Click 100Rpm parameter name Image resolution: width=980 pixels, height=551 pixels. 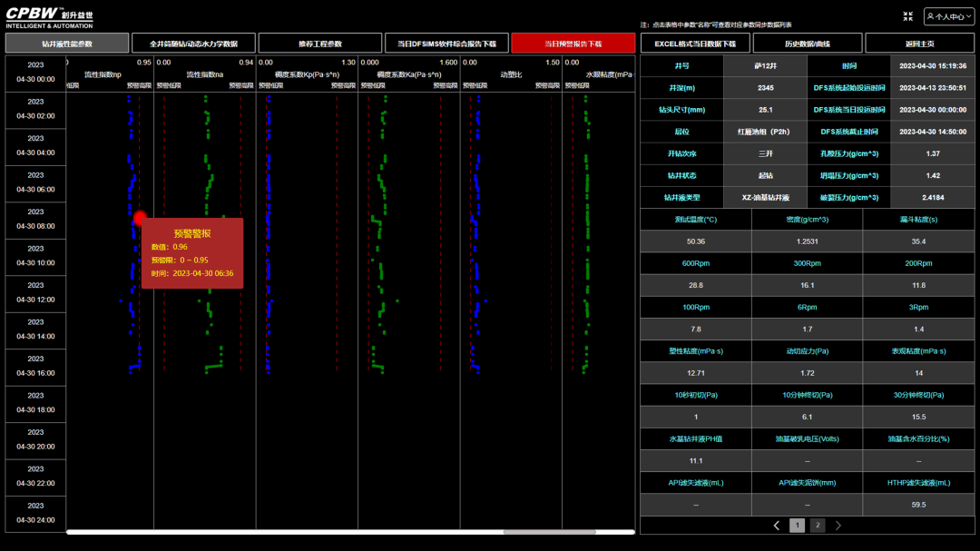696,307
